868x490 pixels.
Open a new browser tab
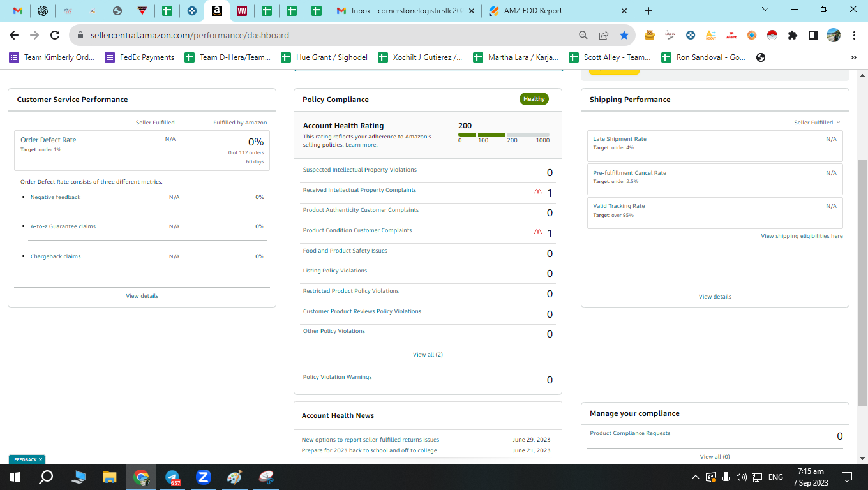pos(648,11)
